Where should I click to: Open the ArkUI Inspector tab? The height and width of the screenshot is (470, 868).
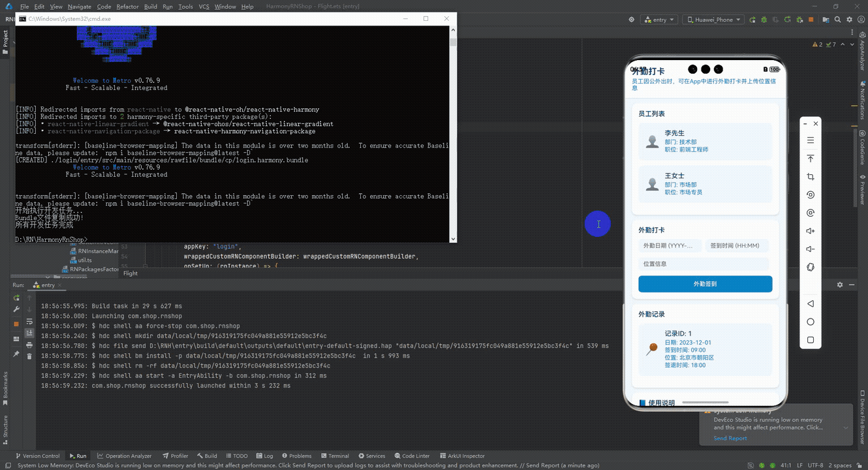461,456
